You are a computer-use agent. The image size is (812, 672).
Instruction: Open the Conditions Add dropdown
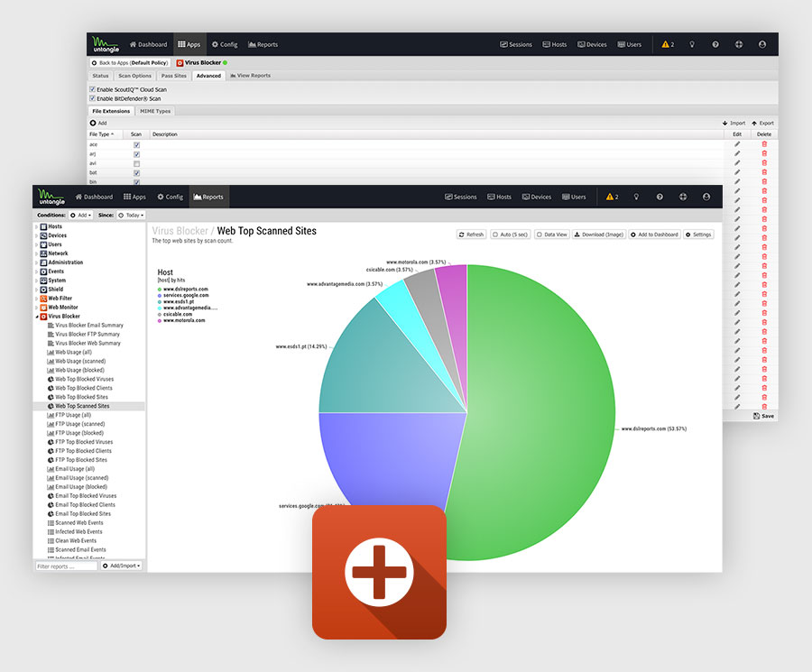[81, 215]
